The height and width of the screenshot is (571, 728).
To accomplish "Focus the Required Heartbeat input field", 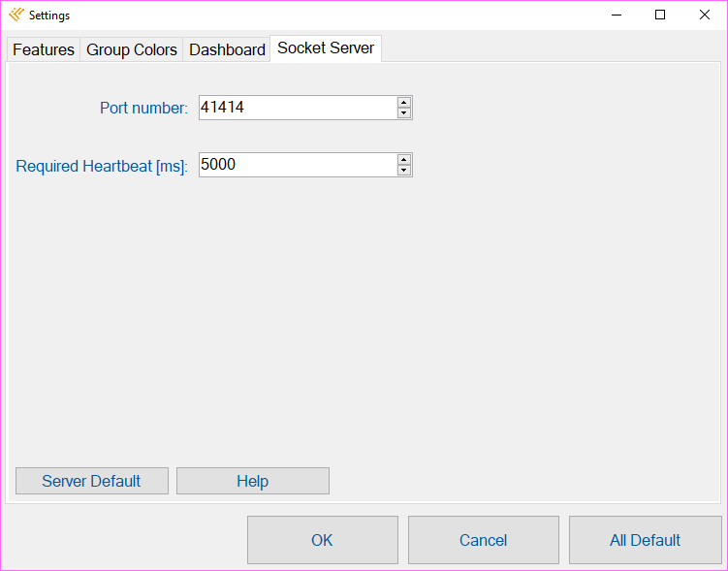I will point(298,165).
